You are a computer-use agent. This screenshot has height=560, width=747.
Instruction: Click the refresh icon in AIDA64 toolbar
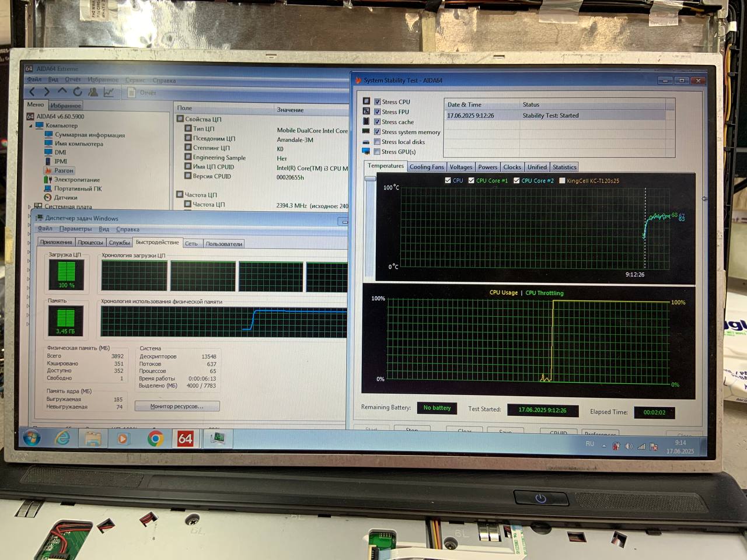coord(78,92)
